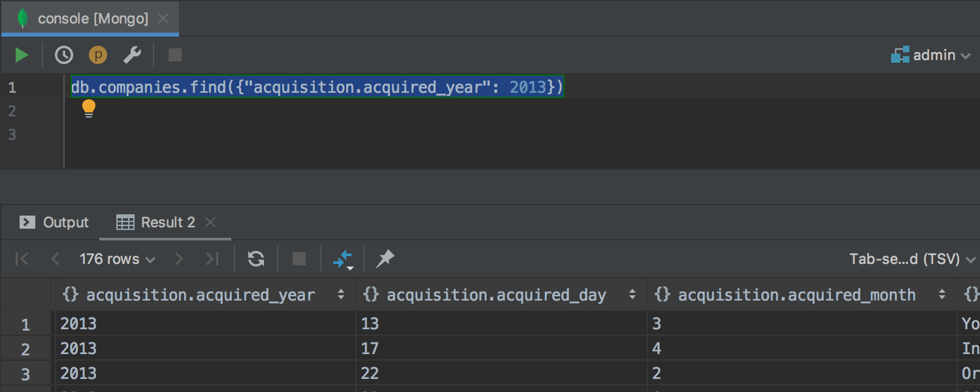This screenshot has width=980, height=392.
Task: Click cell with acquired_day value 17
Action: coord(370,349)
